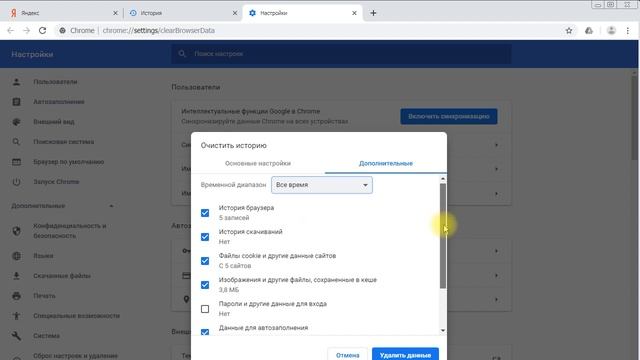Click Включить синхронизацию button
This screenshot has height=360, width=640.
click(x=449, y=116)
